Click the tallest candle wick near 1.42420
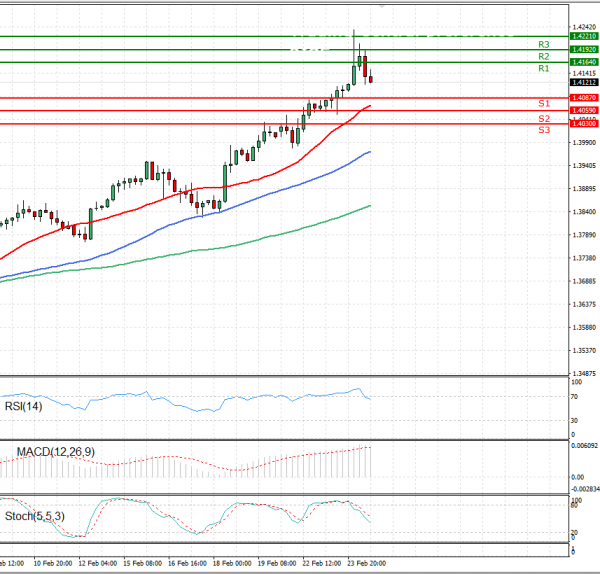The image size is (600, 574). [354, 48]
